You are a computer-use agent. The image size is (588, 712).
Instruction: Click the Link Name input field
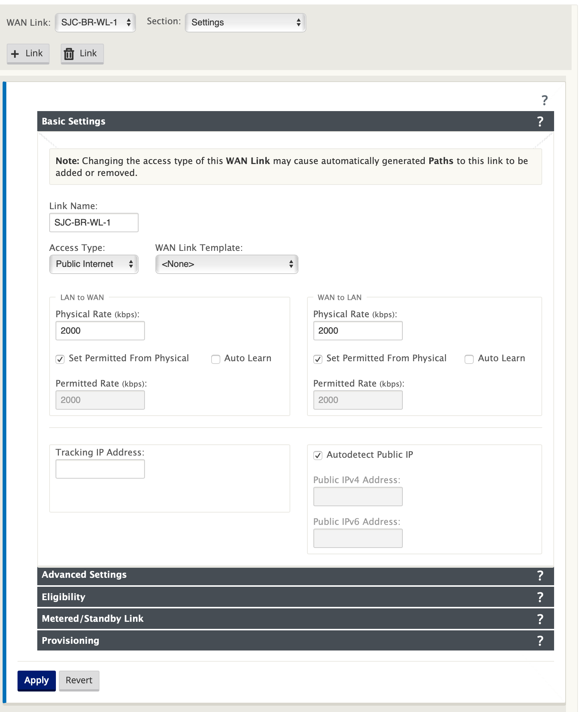(x=94, y=223)
